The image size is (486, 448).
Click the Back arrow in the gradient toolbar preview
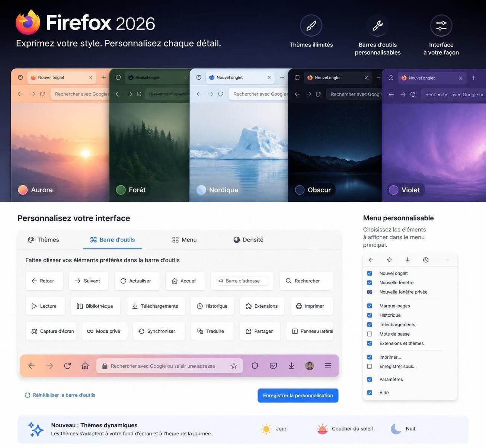point(32,366)
